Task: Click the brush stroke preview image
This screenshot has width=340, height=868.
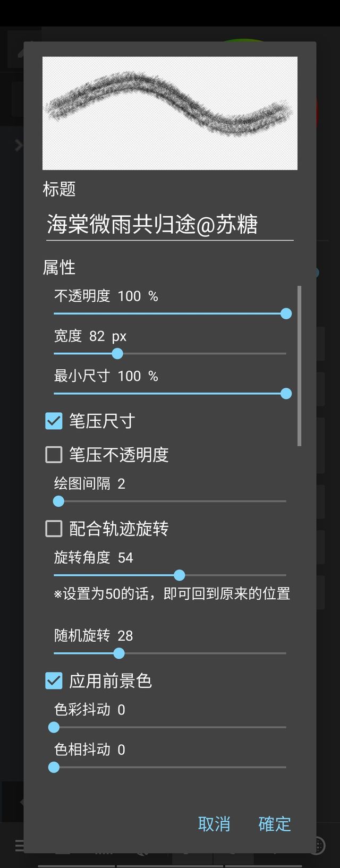Action: point(169,113)
